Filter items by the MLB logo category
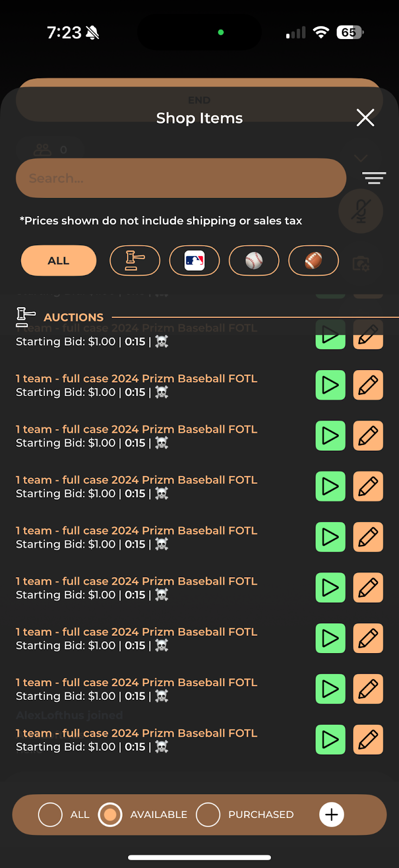The image size is (399, 868). pos(194,260)
